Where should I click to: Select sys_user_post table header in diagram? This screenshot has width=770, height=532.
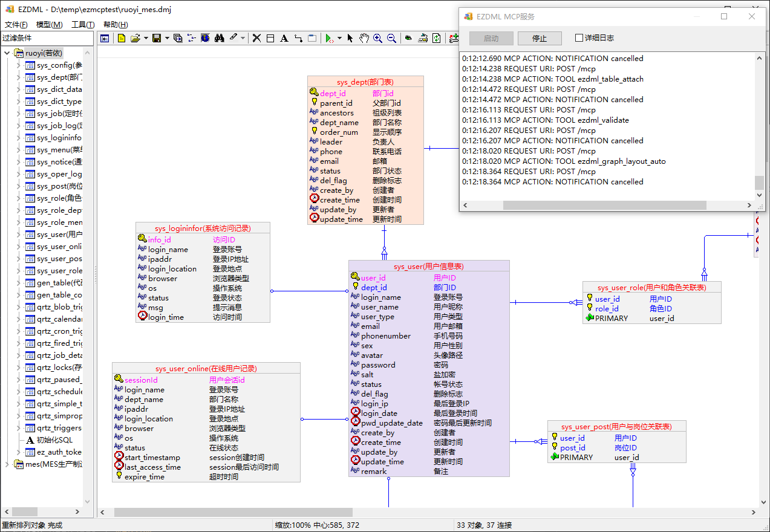tap(616, 427)
